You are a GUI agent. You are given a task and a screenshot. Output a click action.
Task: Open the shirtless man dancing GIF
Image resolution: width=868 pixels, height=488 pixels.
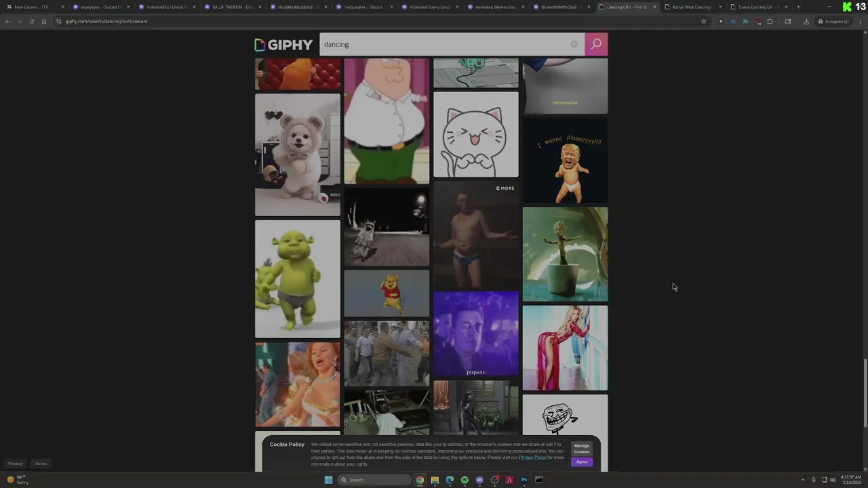(476, 235)
